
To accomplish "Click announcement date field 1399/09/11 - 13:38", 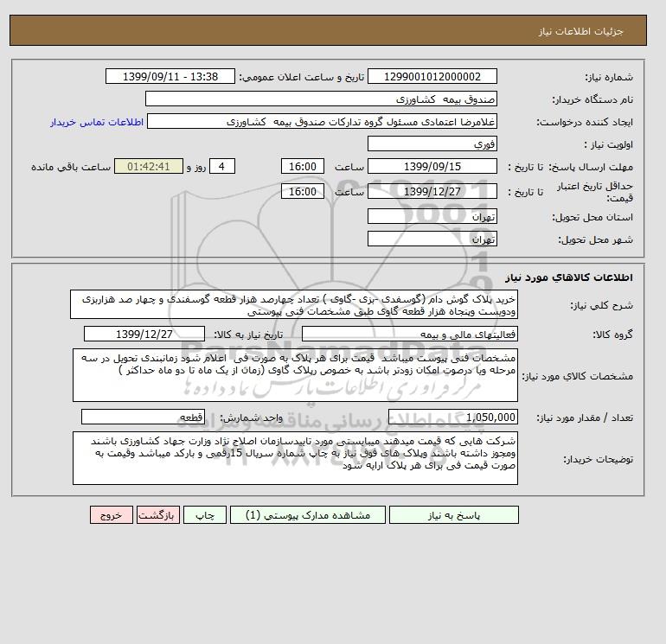I will coord(170,77).
